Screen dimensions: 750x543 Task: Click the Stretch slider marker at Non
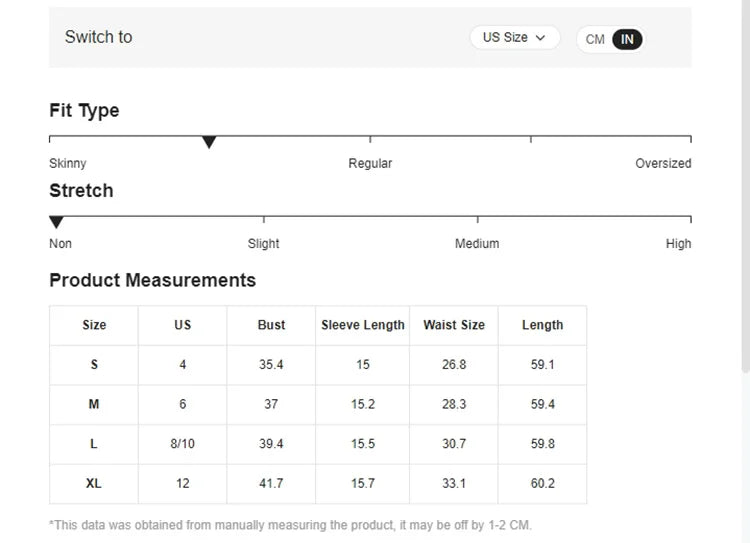57,222
